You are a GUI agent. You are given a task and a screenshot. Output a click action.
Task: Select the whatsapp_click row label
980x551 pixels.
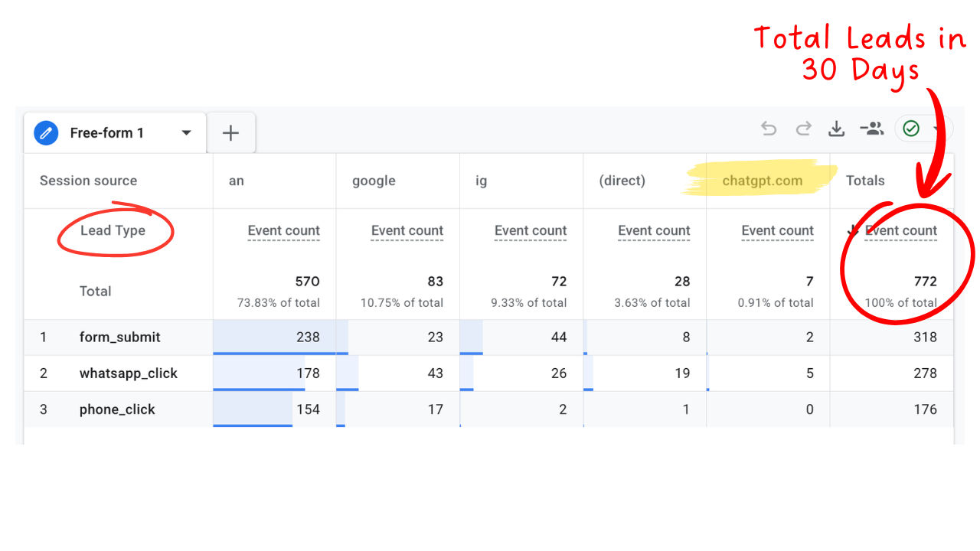129,373
